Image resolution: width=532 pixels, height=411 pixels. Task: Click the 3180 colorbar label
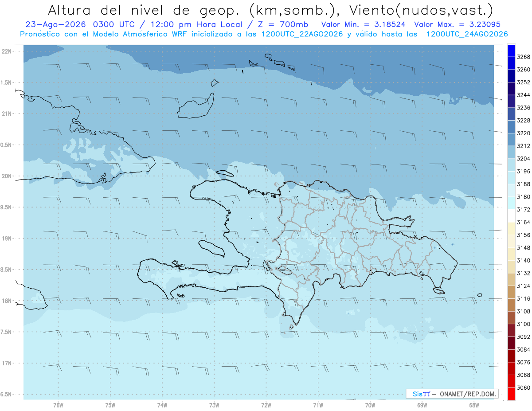(x=524, y=197)
